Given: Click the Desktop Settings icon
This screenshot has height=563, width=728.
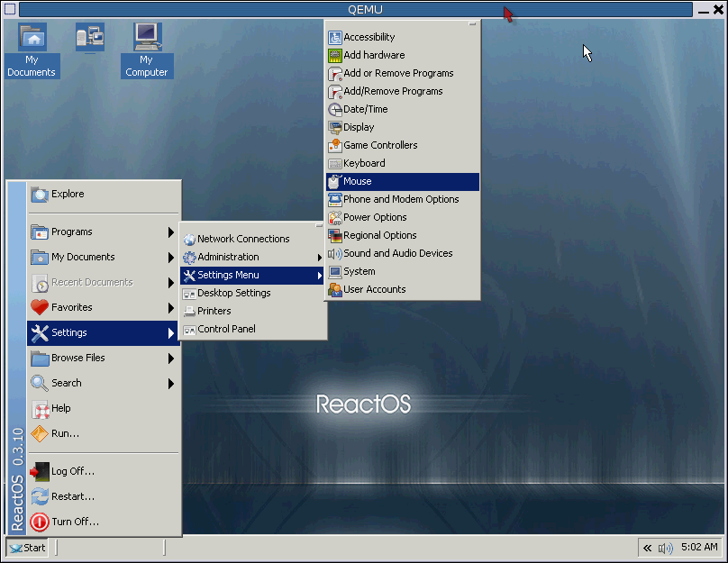Looking at the screenshot, I should (x=189, y=294).
